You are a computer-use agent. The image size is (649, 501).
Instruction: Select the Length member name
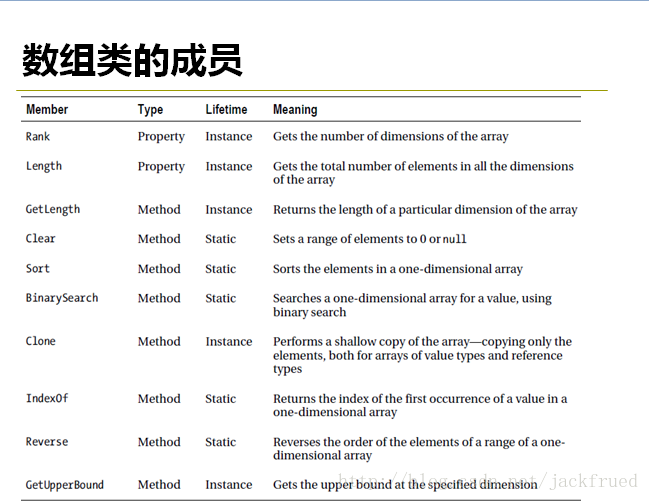[x=44, y=166]
